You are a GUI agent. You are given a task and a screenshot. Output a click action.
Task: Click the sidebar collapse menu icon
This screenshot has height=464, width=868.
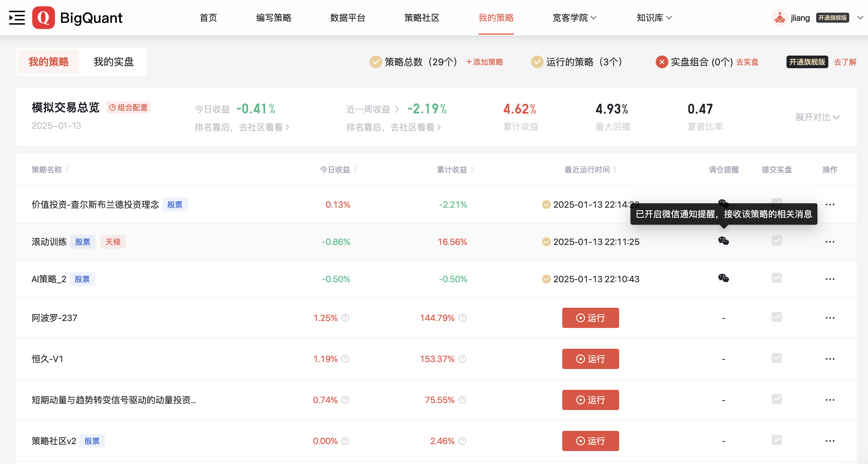pos(17,17)
